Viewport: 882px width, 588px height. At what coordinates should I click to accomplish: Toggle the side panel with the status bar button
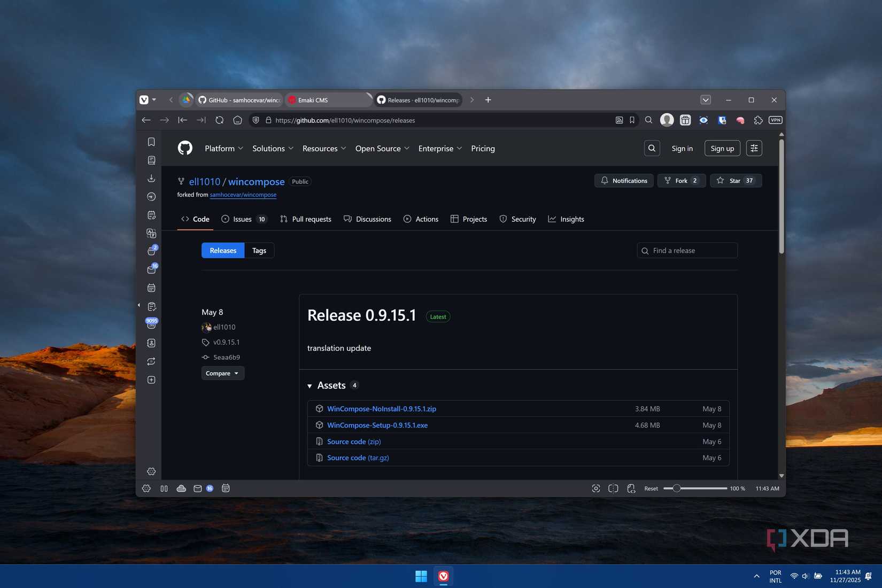[164, 489]
